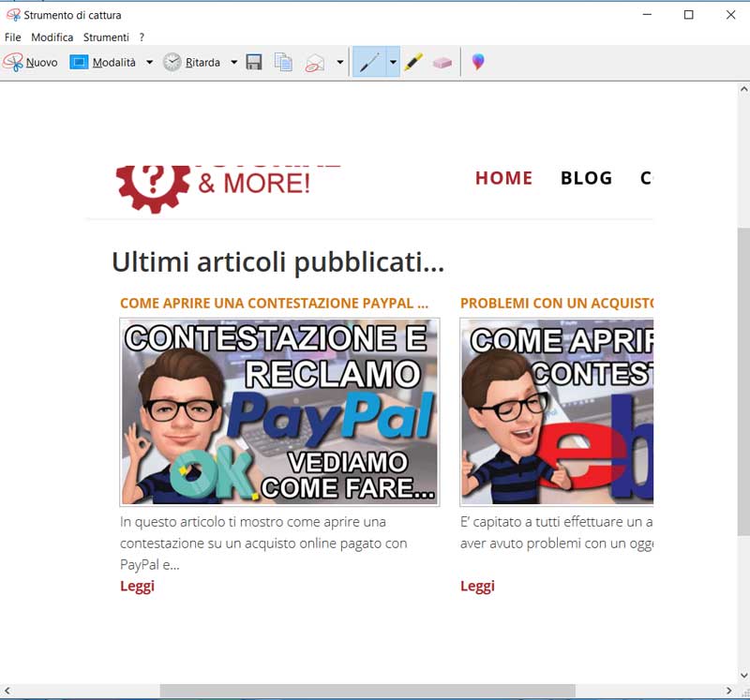The height and width of the screenshot is (700, 750).
Task: Open the File menu
Action: (x=13, y=37)
